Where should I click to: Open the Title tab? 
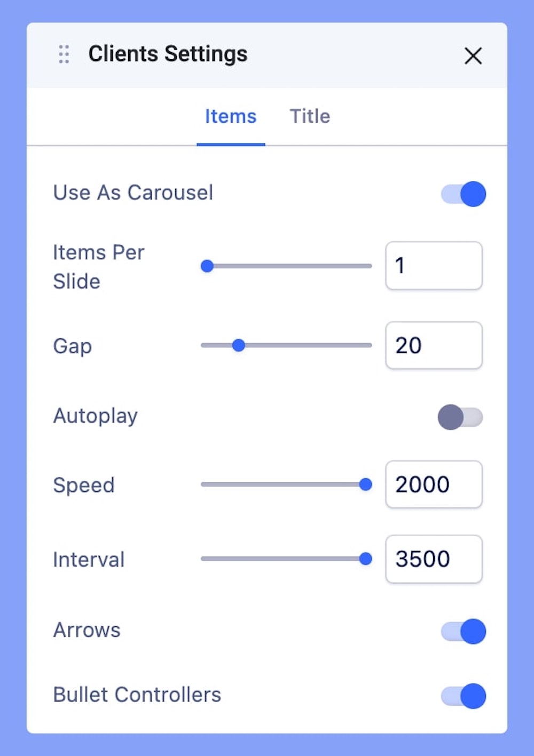pos(310,116)
